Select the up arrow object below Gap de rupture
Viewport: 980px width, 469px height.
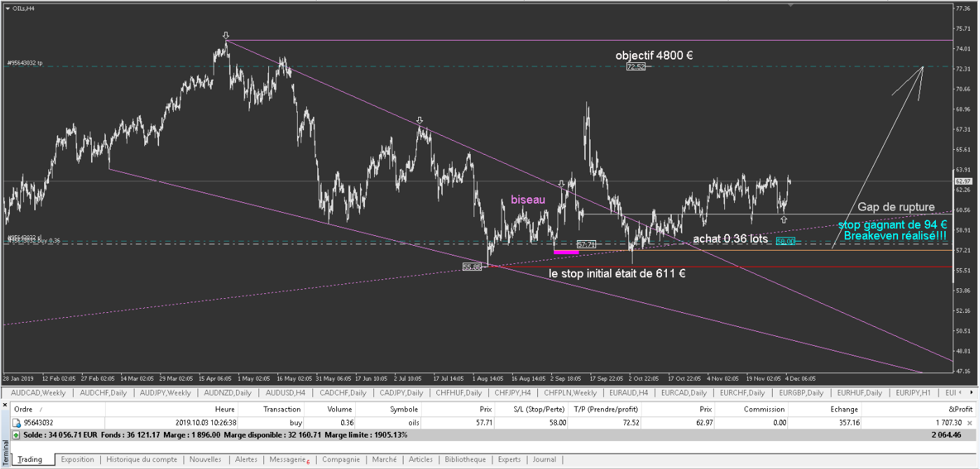pyautogui.click(x=783, y=219)
